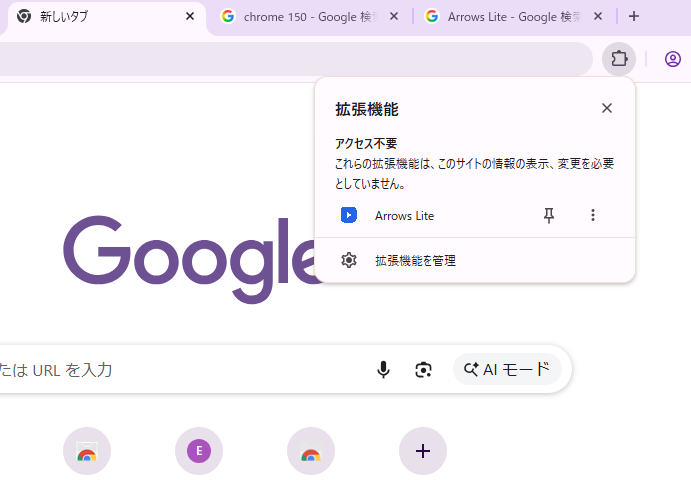Open the first Chrome Web Store shortcut
The width and height of the screenshot is (691, 488).
tap(87, 451)
